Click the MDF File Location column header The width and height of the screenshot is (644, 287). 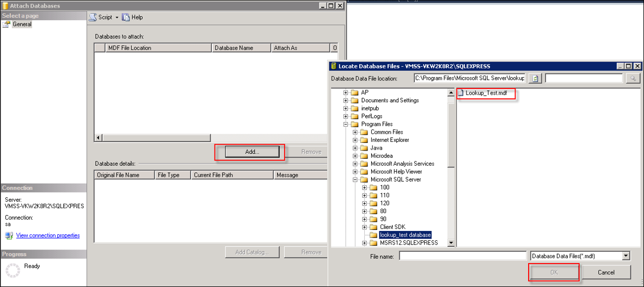tap(158, 48)
